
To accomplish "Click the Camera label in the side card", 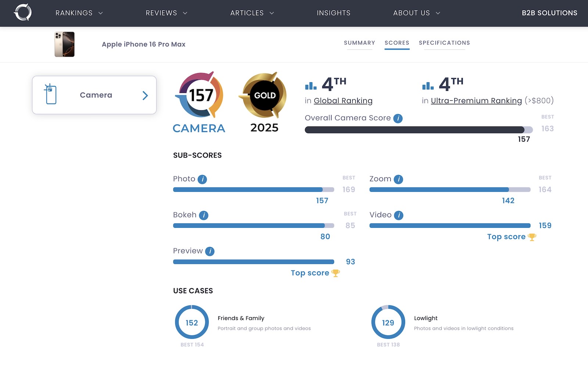I will [x=96, y=95].
